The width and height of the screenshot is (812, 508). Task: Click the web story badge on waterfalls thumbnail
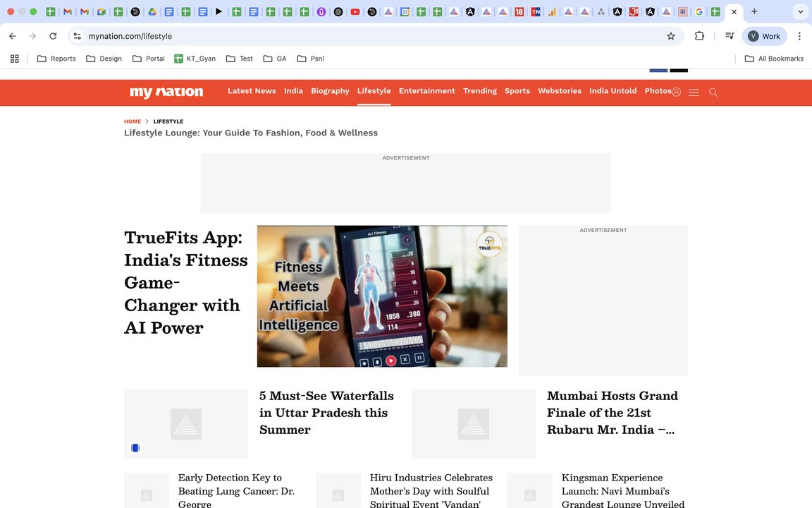click(135, 448)
